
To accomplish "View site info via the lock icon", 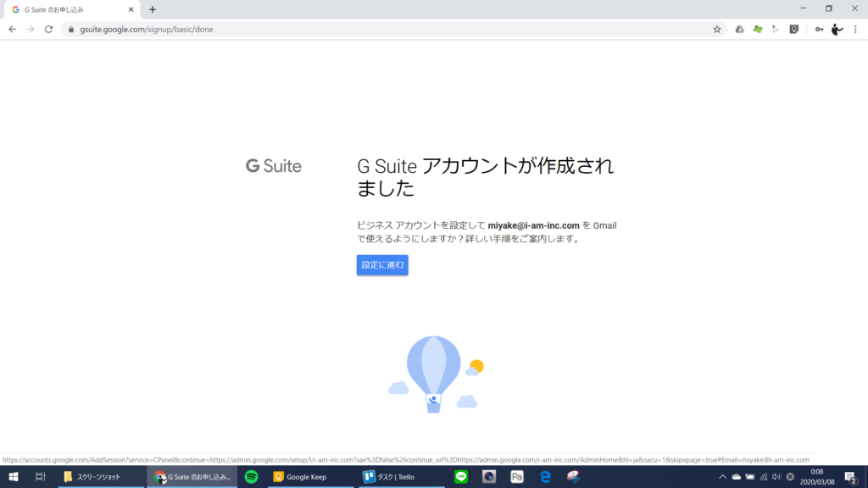I will pos(71,30).
